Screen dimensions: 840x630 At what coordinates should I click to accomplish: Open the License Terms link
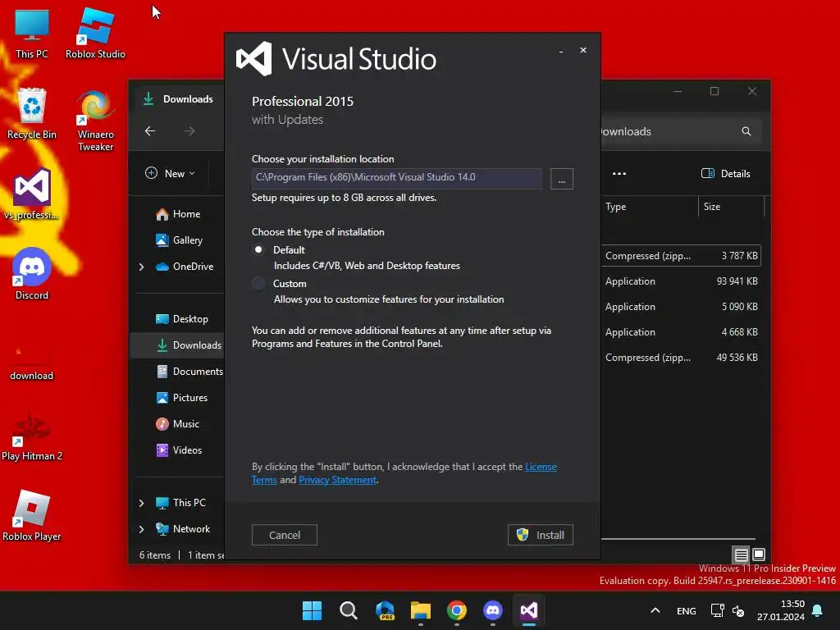(541, 467)
